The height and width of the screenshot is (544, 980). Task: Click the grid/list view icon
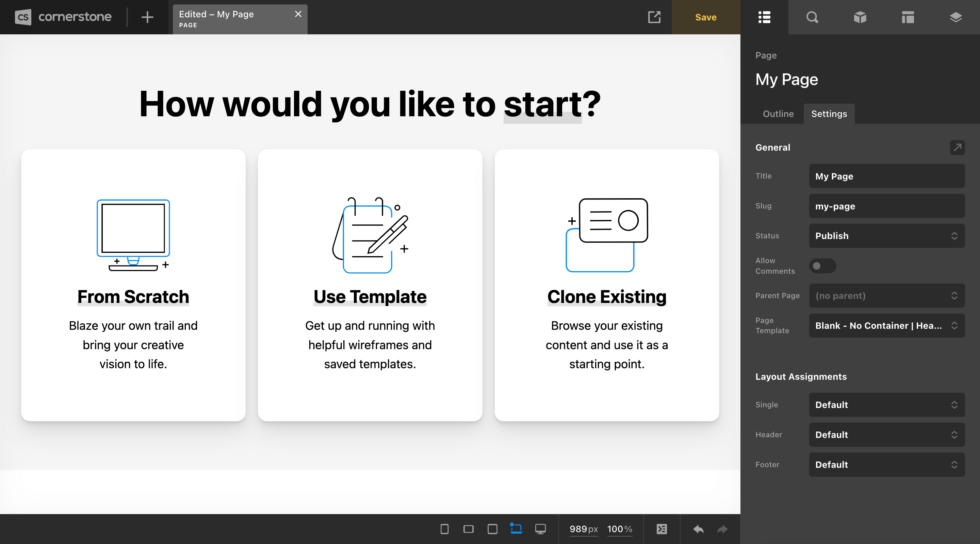pyautogui.click(x=764, y=17)
